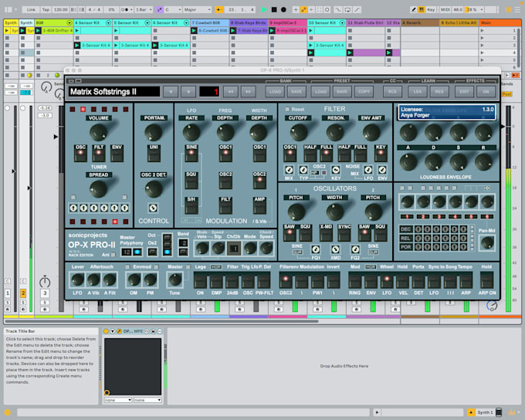Click the Matrix Softstrings II preset name display
This screenshot has height=420, width=525.
(114, 91)
